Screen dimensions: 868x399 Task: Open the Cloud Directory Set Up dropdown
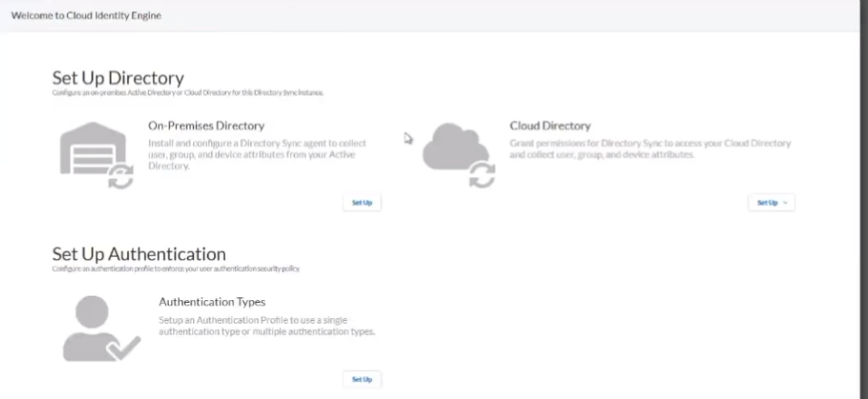(x=772, y=202)
